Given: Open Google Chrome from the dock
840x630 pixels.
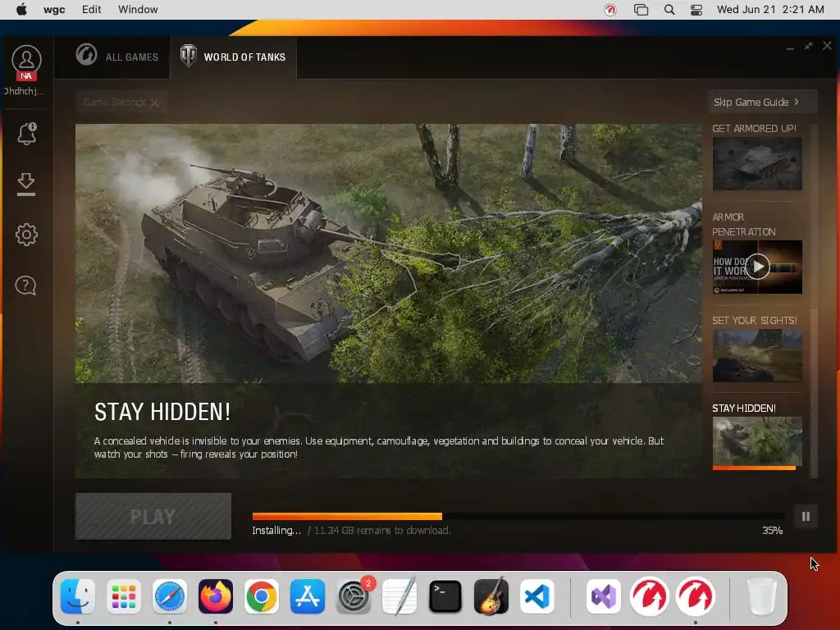Looking at the screenshot, I should (x=262, y=596).
